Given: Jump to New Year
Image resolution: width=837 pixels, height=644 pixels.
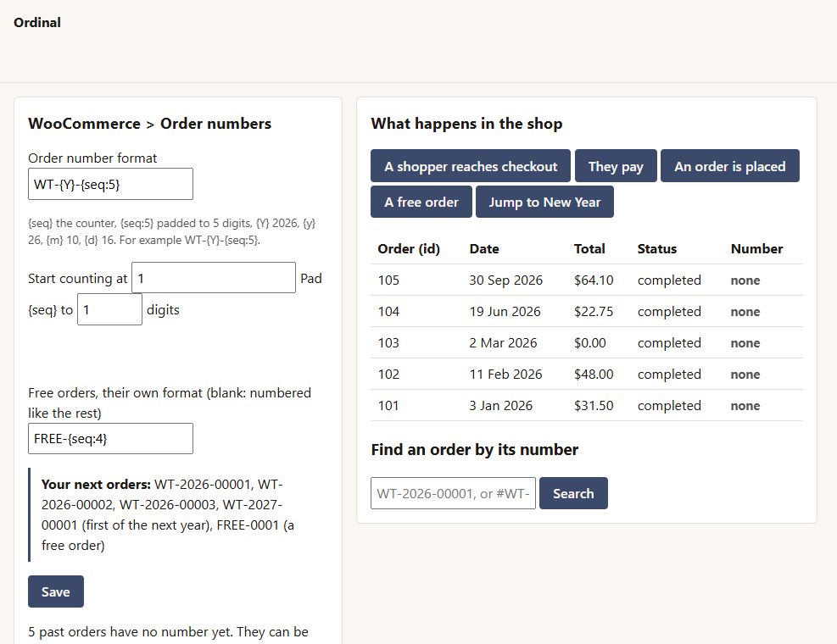Looking at the screenshot, I should 545,202.
